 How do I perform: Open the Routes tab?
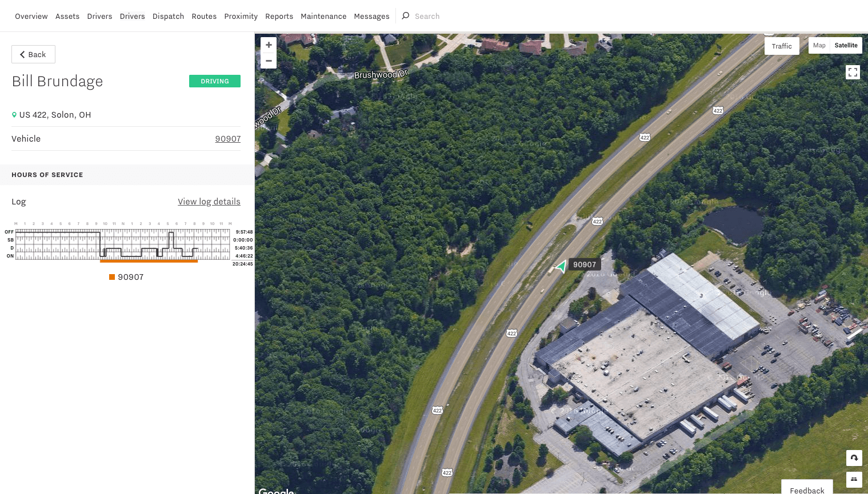(x=204, y=17)
